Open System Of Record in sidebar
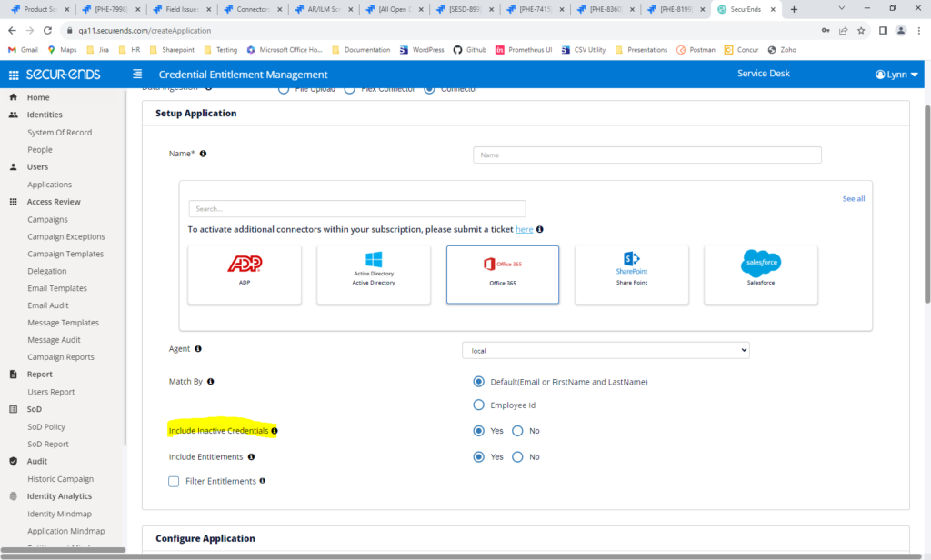This screenshot has width=931, height=560. [59, 133]
